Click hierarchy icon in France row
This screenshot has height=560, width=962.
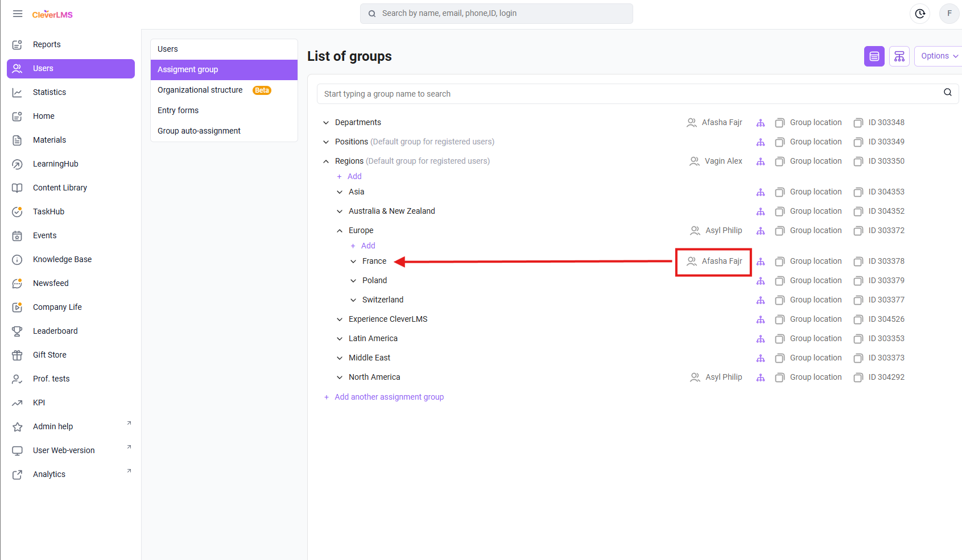[761, 262]
